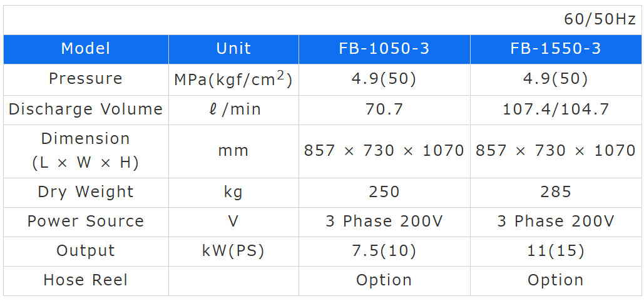
Task: Click the Unit column header
Action: click(233, 49)
